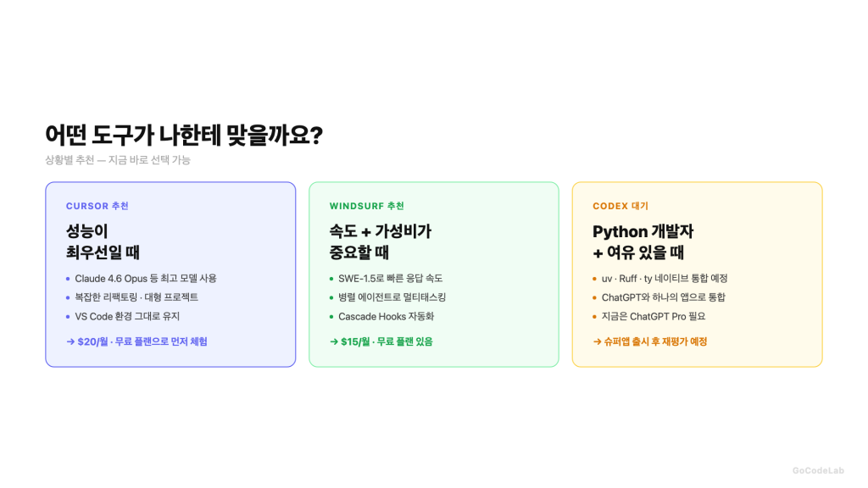Click the "어떤 도구가 나한테 맞을까요?" title
Image resolution: width=868 pixels, height=488 pixels.
184,135
